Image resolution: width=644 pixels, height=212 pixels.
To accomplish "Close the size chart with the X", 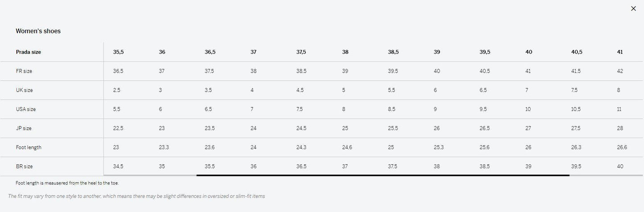I will tap(633, 8).
